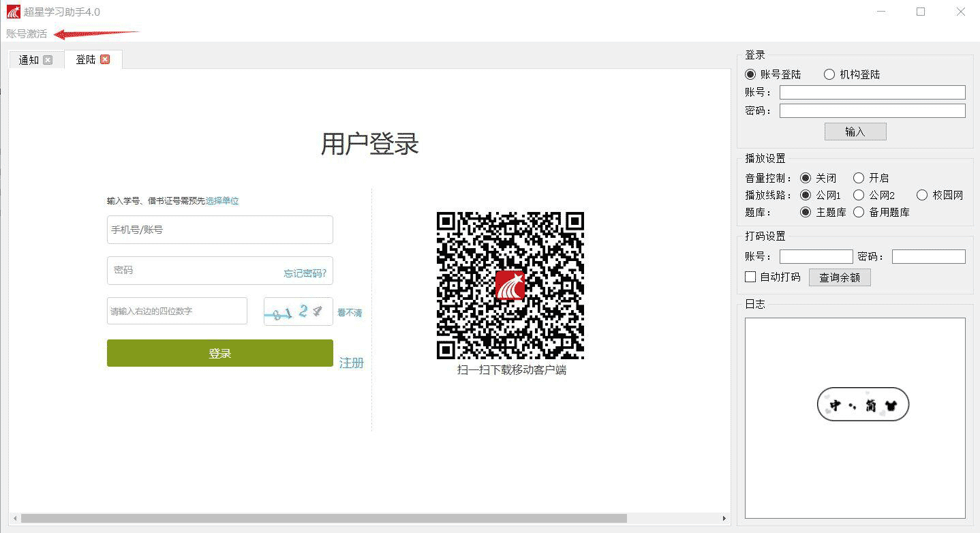This screenshot has width=980, height=533.
Task: Click the 超星 app logo in title bar
Action: coord(13,12)
